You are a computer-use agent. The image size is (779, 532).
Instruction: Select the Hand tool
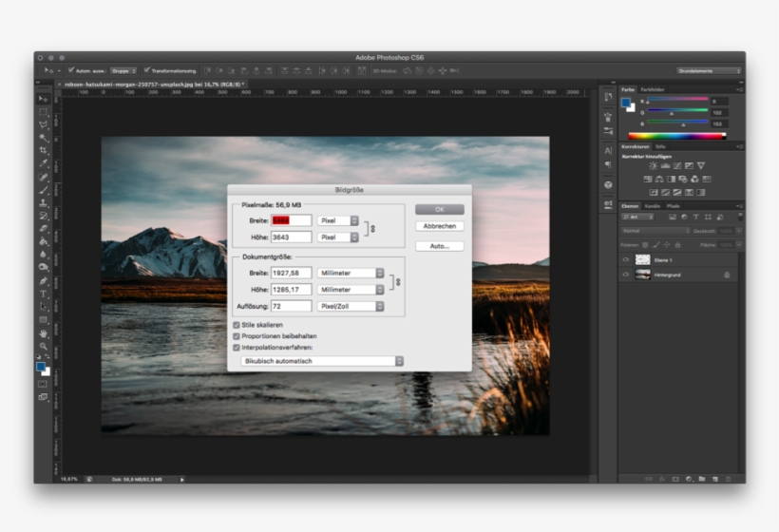[43, 333]
